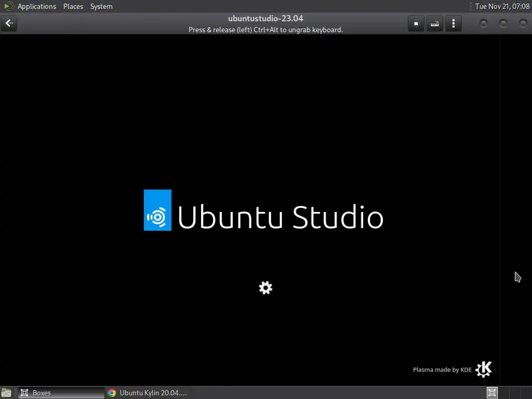Click the show desktop icon in bottom panel
The image size is (532, 399).
tap(6, 393)
